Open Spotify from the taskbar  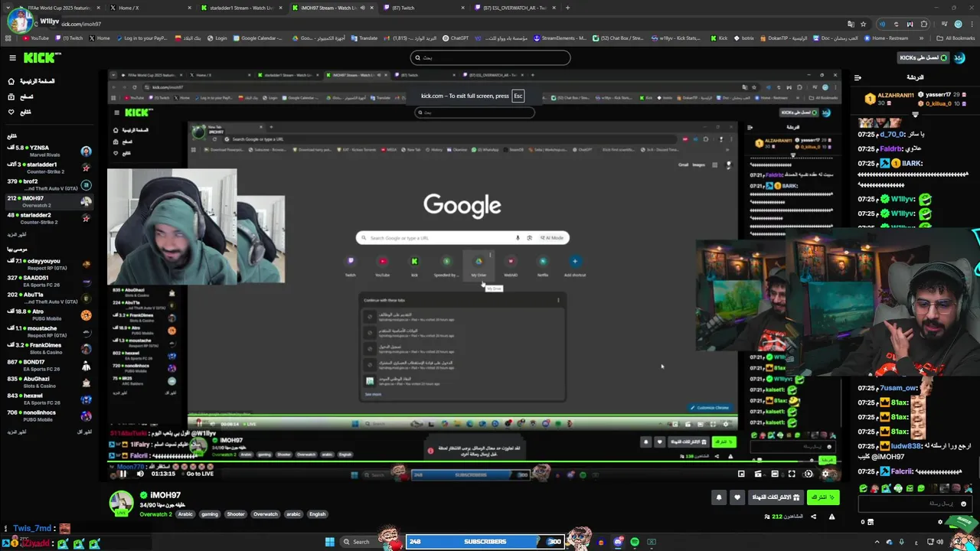pyautogui.click(x=635, y=542)
